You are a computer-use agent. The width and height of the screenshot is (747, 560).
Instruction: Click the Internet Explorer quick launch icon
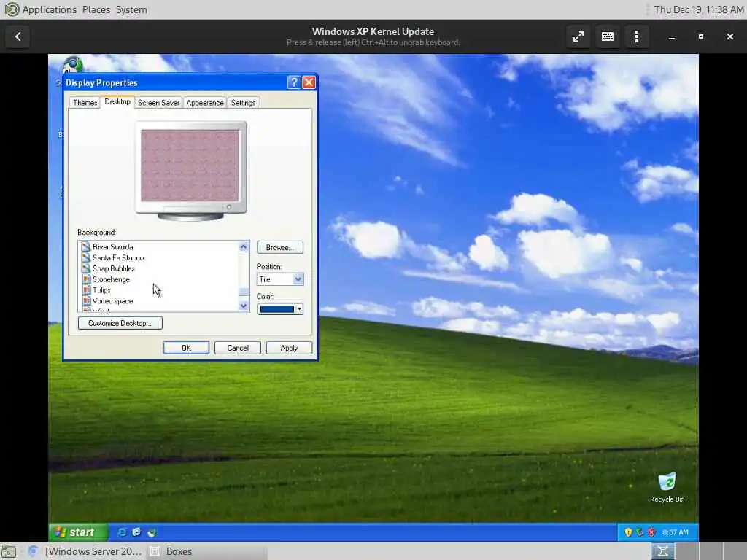(122, 532)
